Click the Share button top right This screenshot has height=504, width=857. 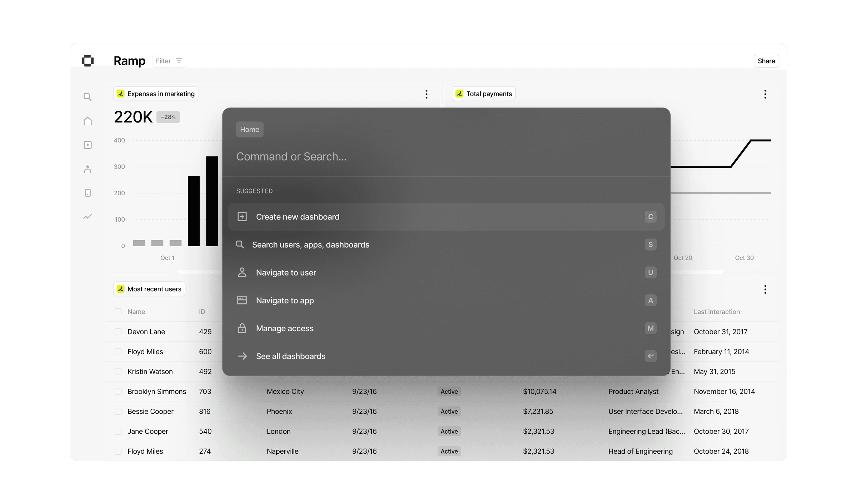pos(766,61)
